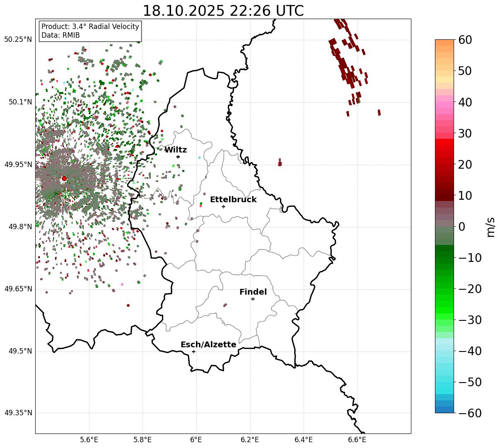This screenshot has height=448, width=500.
Task: Select the Findel station cross marker
Action: 253,299
